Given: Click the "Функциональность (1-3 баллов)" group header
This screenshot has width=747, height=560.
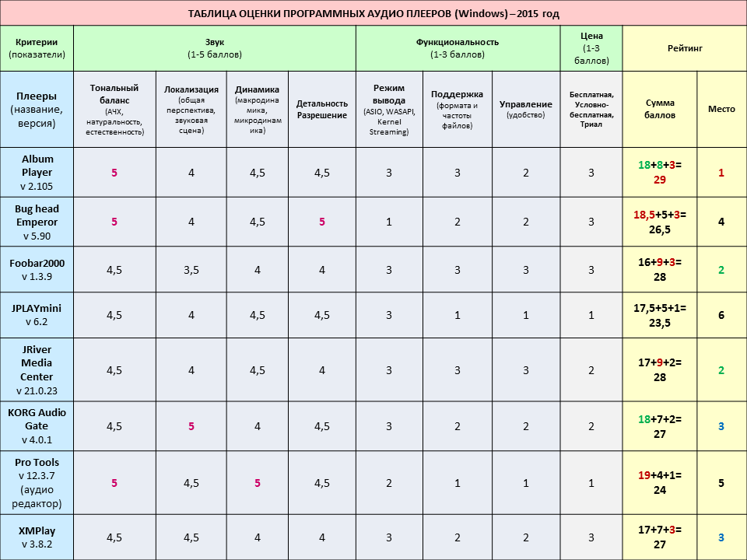Looking at the screenshot, I should (x=458, y=48).
